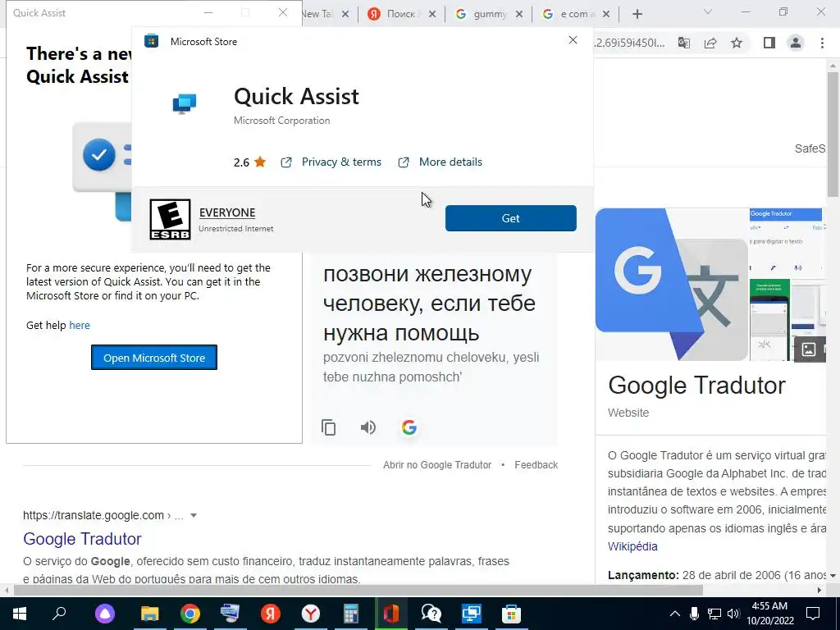Image resolution: width=840 pixels, height=630 pixels.
Task: Click the ESRB rating badge image
Action: (x=170, y=219)
